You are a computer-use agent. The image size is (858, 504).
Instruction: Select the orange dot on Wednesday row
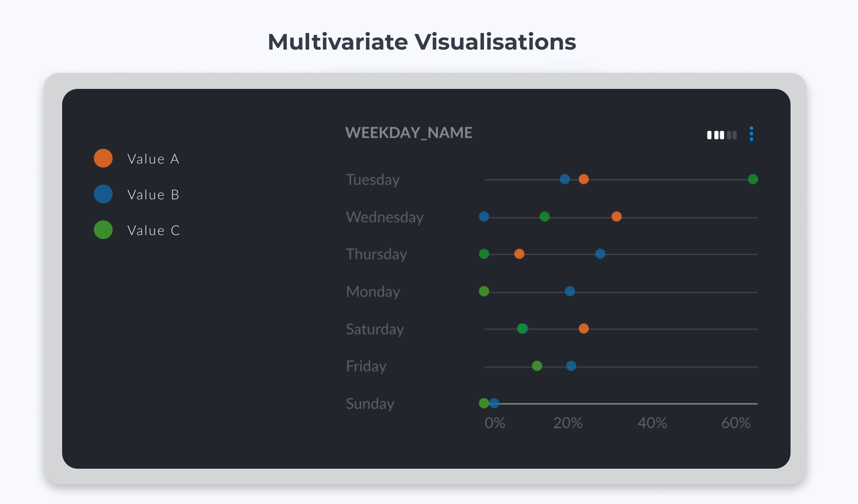coord(616,217)
